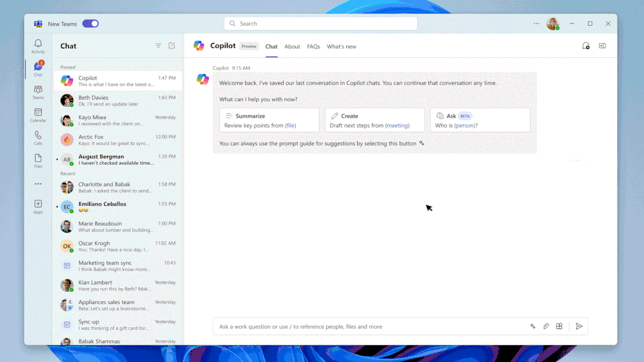Open the side panel icon at top right

click(x=602, y=46)
